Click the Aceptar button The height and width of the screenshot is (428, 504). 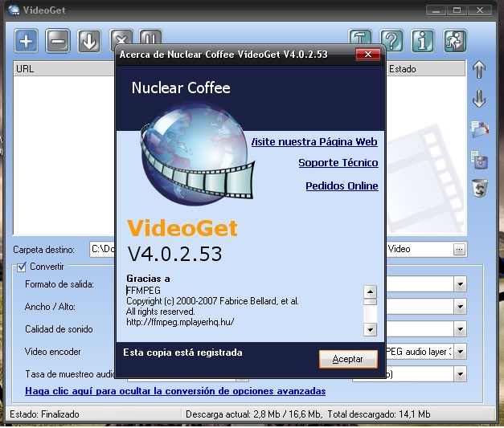tap(348, 359)
